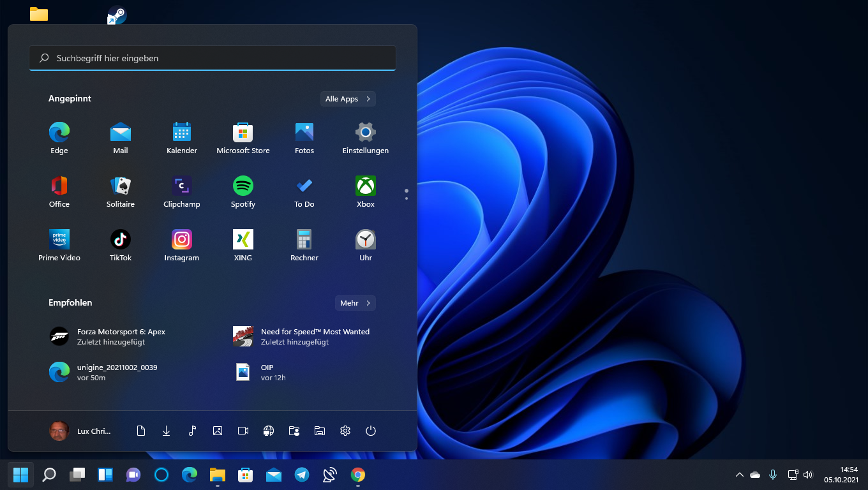Open Google Chrome from the taskbar
Image resolution: width=868 pixels, height=490 pixels.
click(358, 475)
